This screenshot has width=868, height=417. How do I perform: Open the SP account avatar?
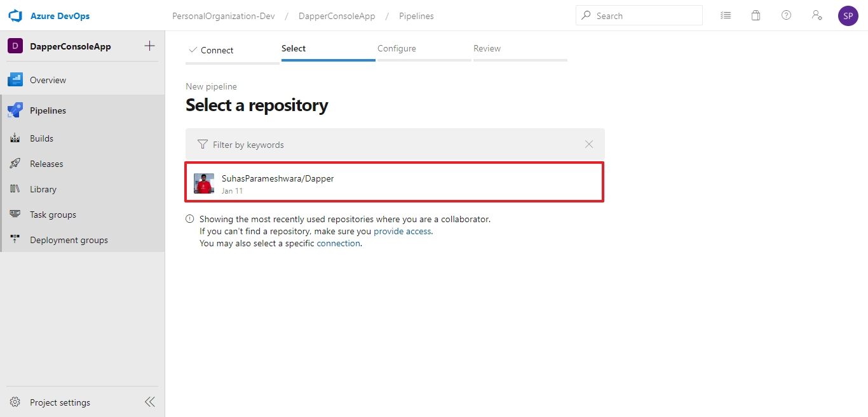848,16
